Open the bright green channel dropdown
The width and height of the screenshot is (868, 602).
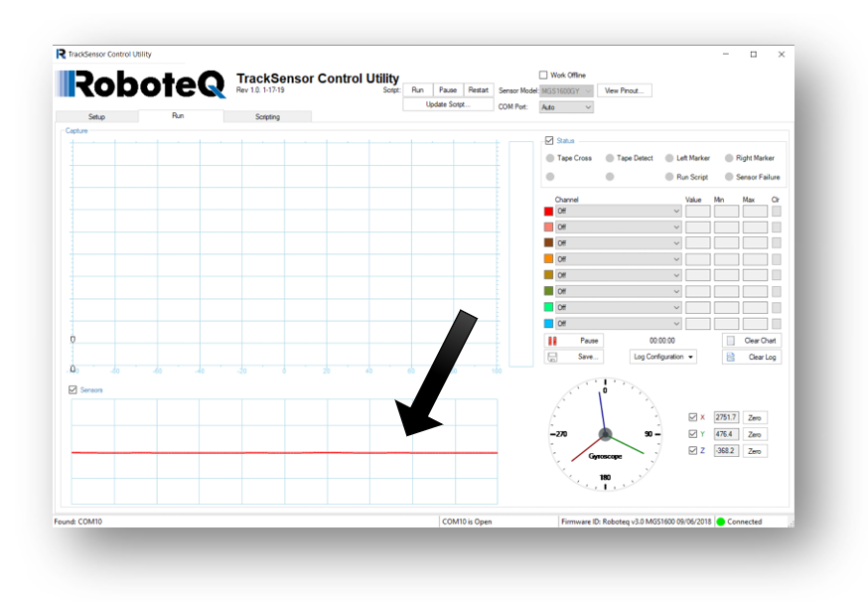click(619, 307)
